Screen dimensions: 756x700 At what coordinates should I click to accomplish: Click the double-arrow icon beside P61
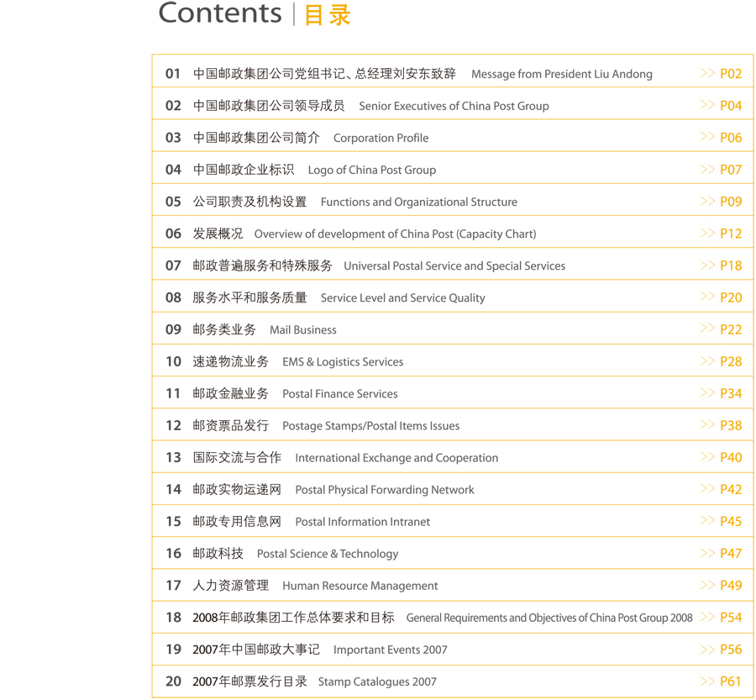[x=707, y=681]
